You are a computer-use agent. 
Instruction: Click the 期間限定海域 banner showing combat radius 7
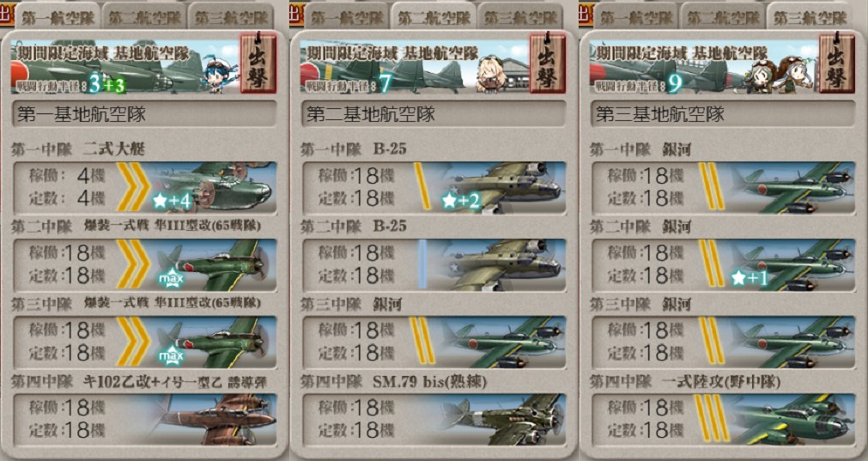(414, 66)
